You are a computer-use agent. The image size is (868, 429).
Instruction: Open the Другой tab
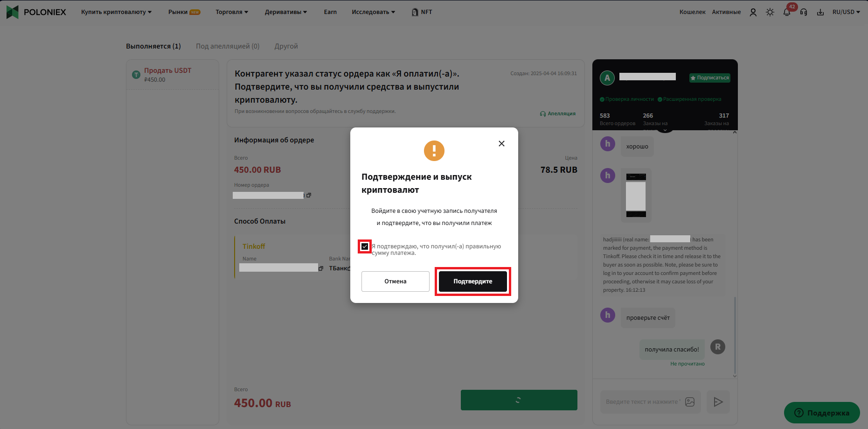pos(286,46)
